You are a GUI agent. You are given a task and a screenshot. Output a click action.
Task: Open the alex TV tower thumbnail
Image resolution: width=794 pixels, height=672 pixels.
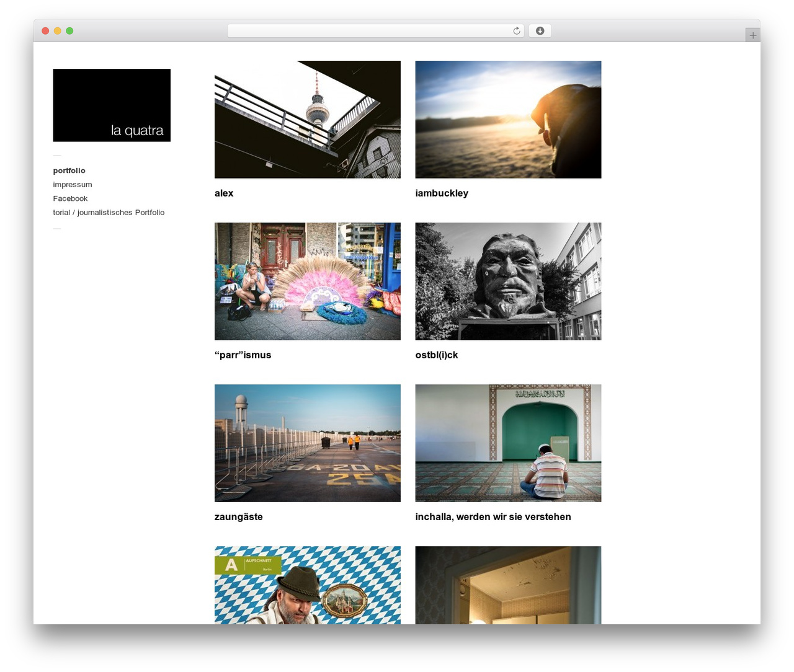tap(308, 120)
